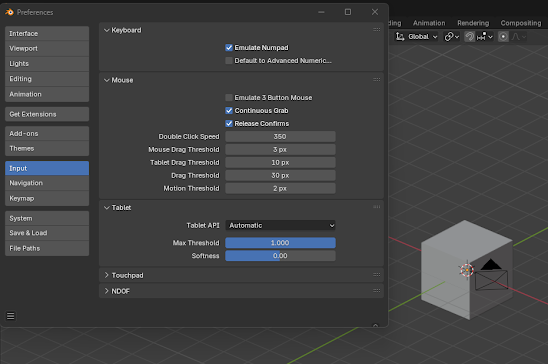Disable Emulate Numpad checkbox
The image size is (548, 364).
(x=229, y=48)
